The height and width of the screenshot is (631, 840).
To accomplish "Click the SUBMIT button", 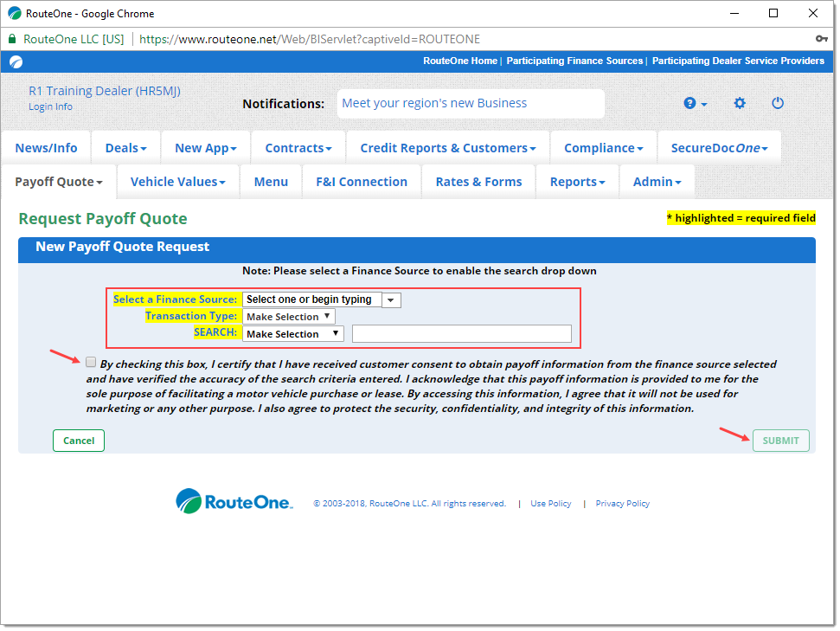I will [780, 441].
